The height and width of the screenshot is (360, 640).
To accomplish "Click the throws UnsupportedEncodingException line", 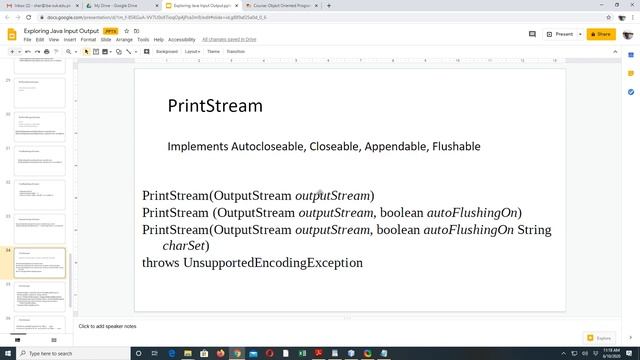I will tap(252, 263).
